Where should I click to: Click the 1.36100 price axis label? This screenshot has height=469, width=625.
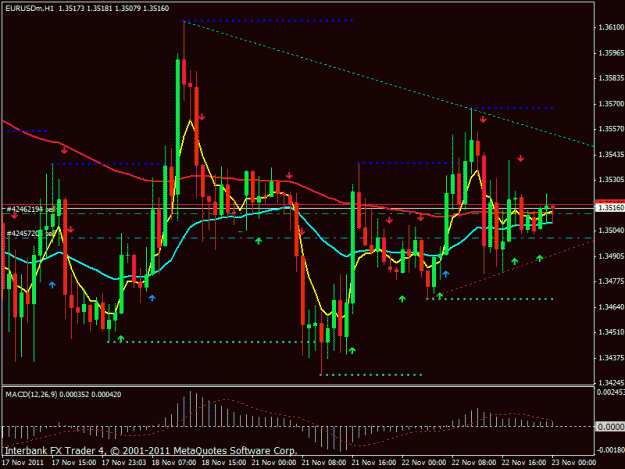click(x=611, y=27)
